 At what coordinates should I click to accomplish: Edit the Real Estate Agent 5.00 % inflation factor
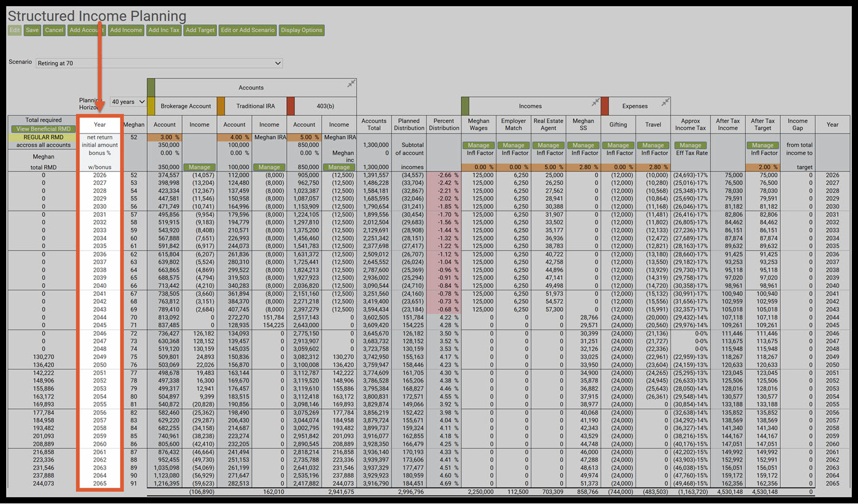click(x=549, y=167)
